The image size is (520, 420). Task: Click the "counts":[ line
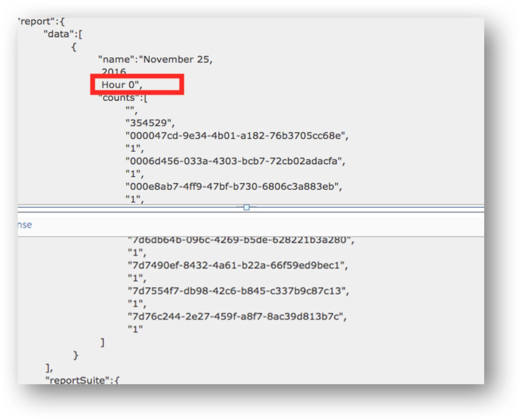point(123,98)
